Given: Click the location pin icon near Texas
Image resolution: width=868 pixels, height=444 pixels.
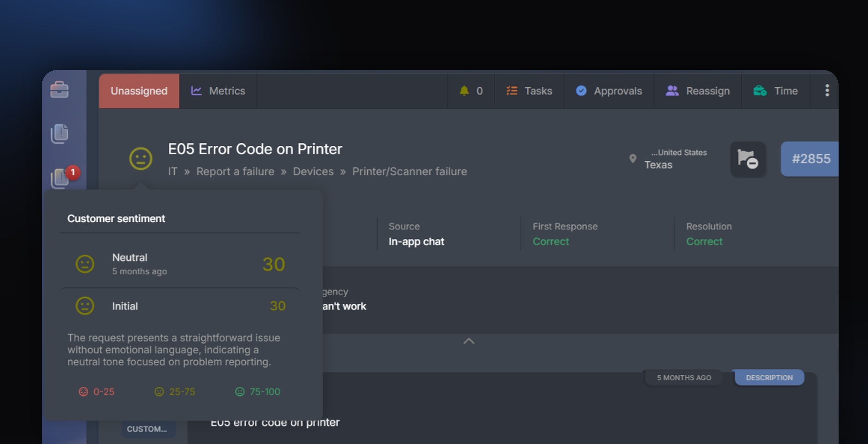Looking at the screenshot, I should click(x=633, y=159).
